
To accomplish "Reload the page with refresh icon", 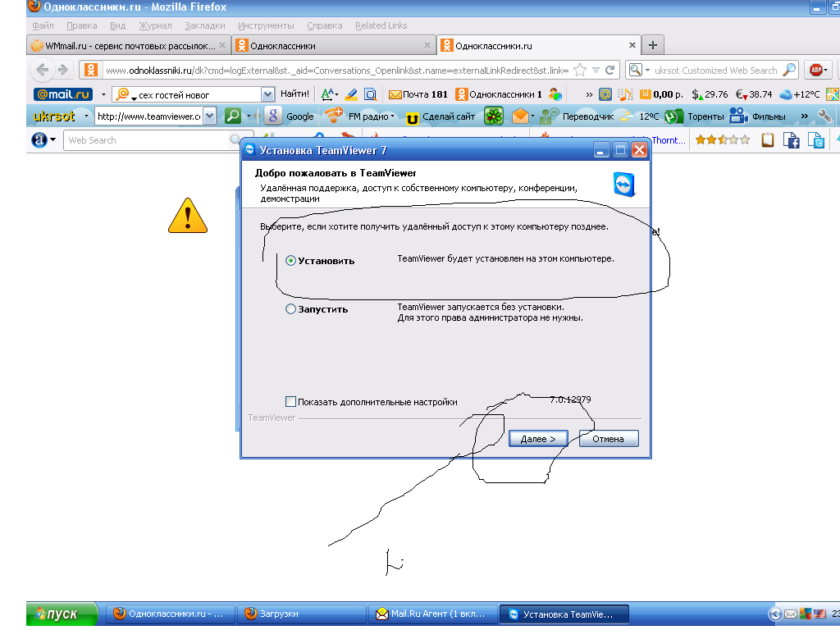I will point(609,71).
